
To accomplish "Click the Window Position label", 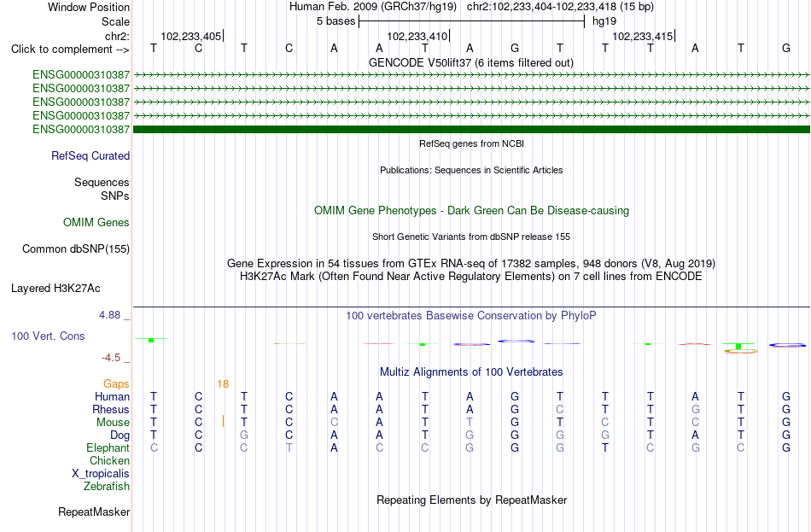I will pyautogui.click(x=89, y=7).
